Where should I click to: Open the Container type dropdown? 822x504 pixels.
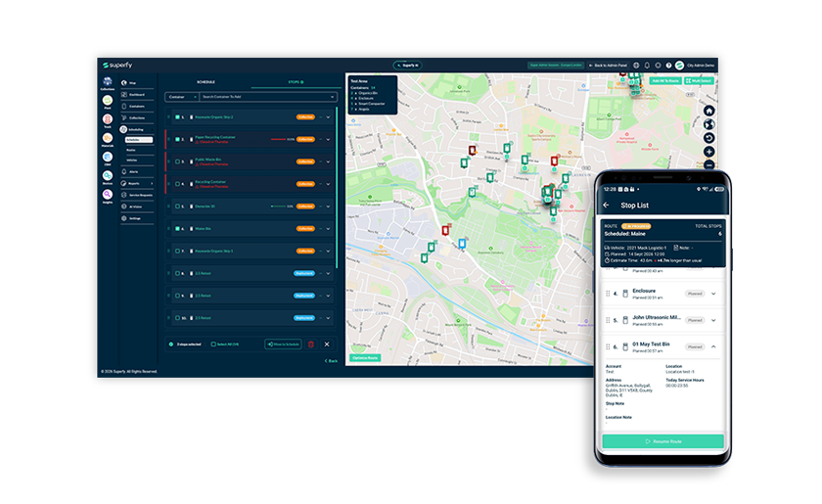pos(181,97)
